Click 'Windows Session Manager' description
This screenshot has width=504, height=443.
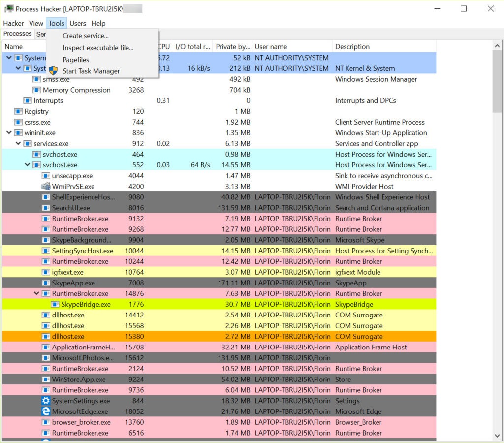[376, 79]
